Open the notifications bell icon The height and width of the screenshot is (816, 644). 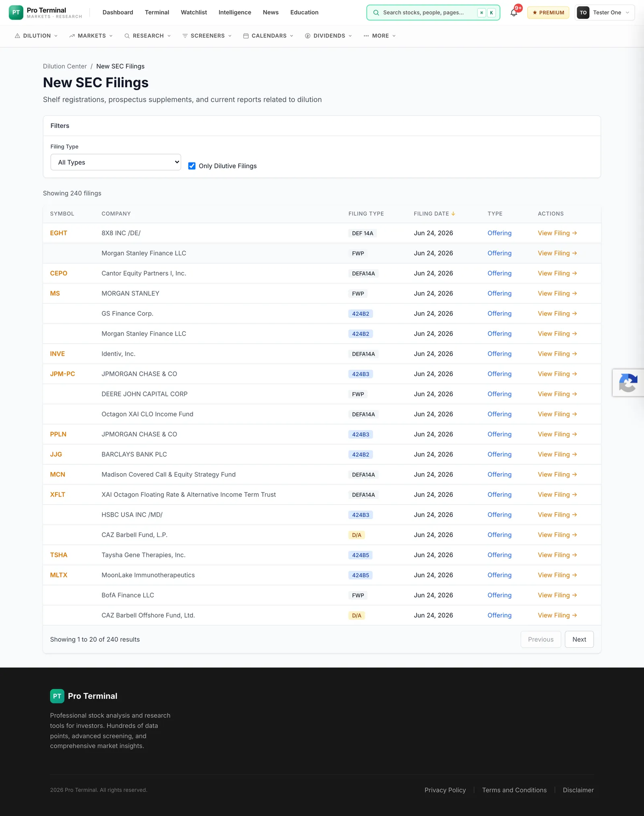[x=514, y=13]
